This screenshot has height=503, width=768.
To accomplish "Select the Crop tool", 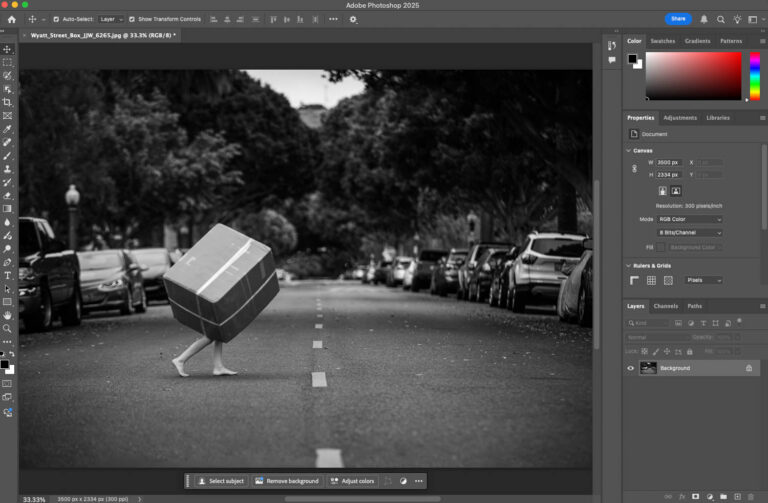I will pos(7,102).
